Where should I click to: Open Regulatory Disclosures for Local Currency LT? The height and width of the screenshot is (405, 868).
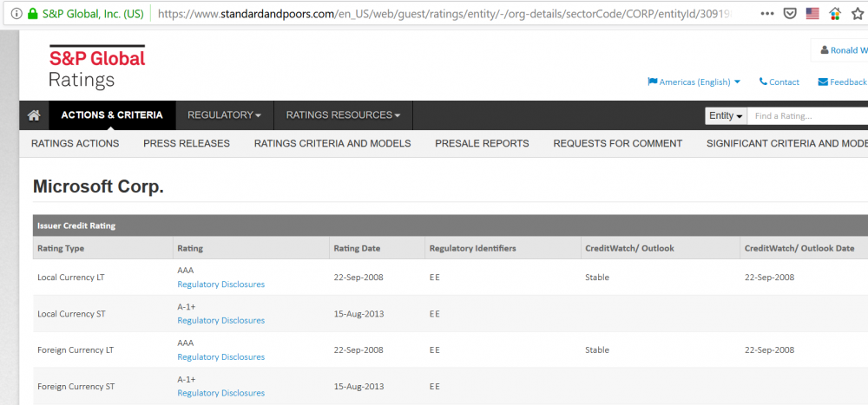pyautogui.click(x=220, y=284)
